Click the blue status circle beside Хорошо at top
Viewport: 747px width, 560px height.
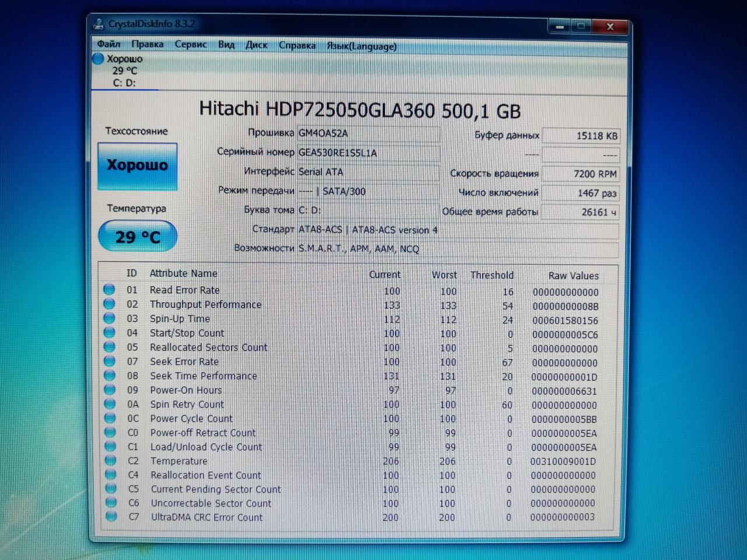97,58
